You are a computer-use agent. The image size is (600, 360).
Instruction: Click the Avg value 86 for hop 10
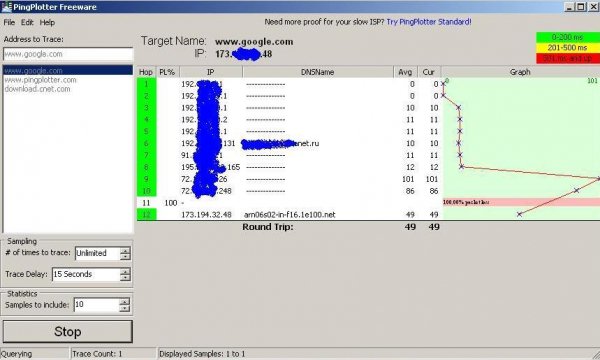[x=410, y=191]
